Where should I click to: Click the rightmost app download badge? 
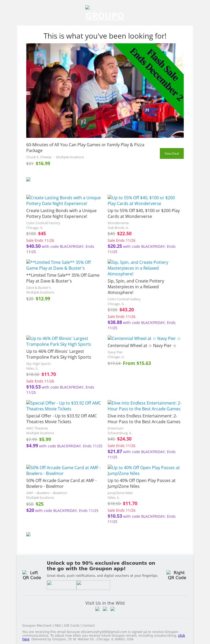(93, 585)
